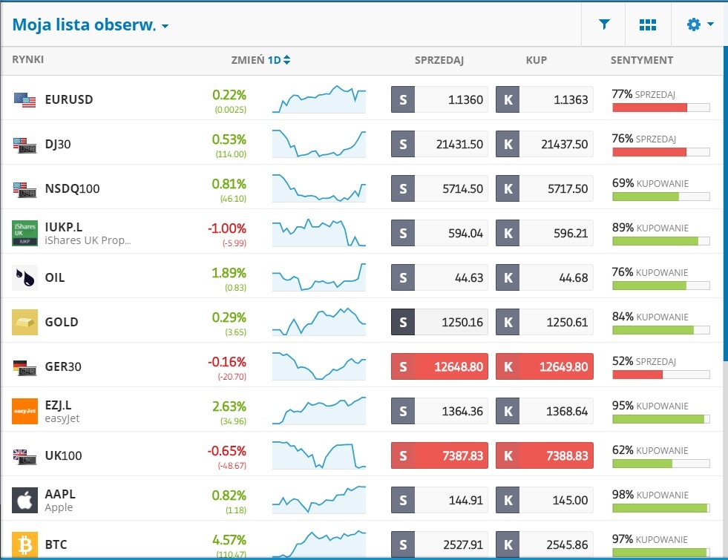This screenshot has width=728, height=560.
Task: Open the Moja lista obserw. dropdown
Action: (89, 24)
